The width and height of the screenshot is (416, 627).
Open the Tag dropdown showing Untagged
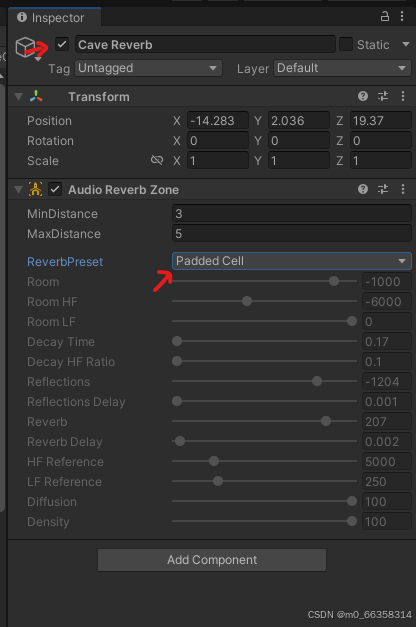point(148,68)
